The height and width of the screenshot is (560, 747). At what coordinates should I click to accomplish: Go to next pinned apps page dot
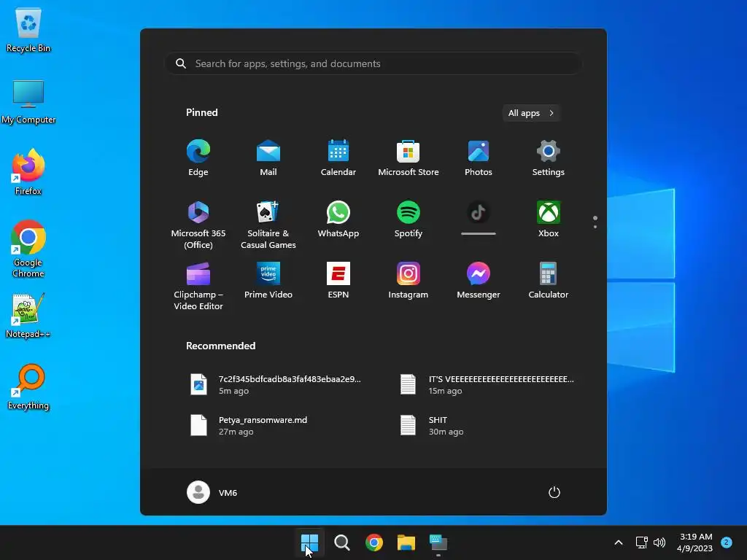(x=595, y=227)
